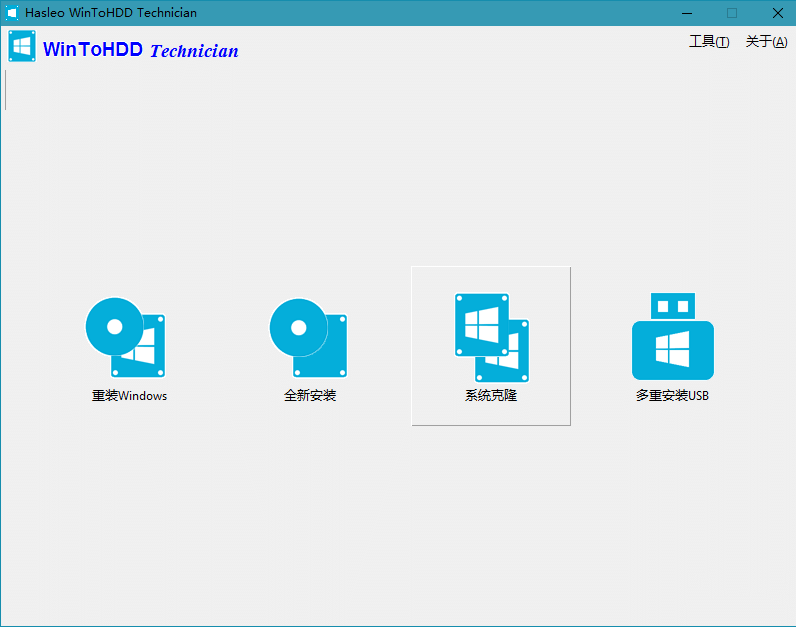Click the small app icon in title bar
796x627 pixels.
point(12,13)
